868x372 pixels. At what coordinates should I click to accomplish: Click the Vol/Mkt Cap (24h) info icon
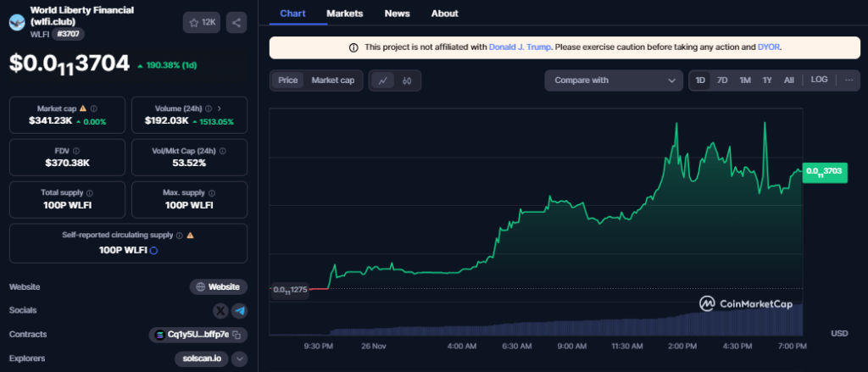pos(223,151)
